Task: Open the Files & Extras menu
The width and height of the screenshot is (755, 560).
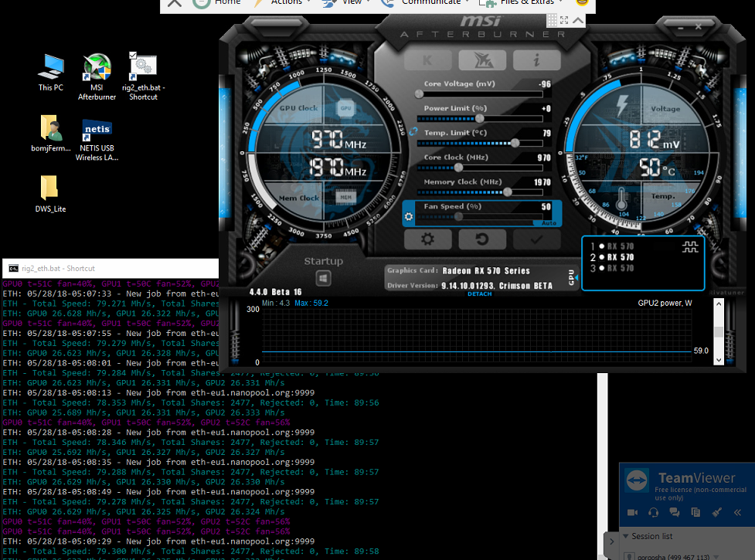Action: 521,2
